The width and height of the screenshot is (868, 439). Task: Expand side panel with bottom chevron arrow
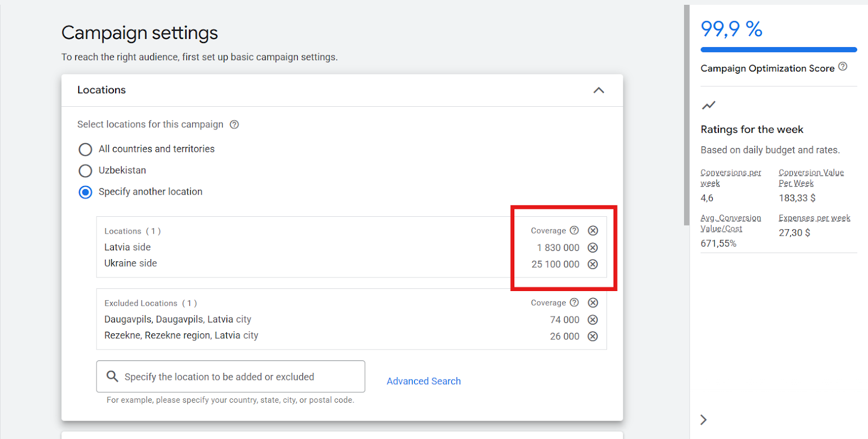[704, 419]
